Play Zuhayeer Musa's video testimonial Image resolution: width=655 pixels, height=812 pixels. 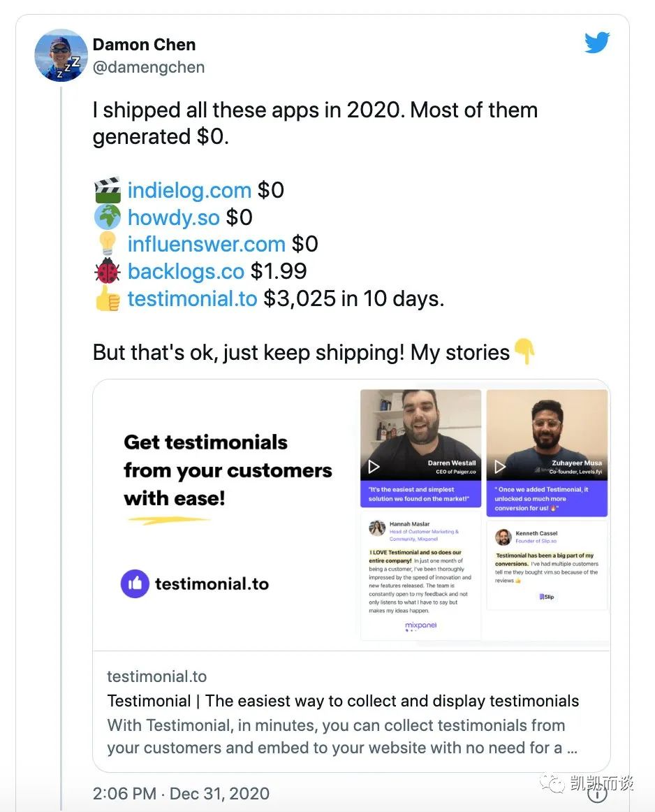point(500,466)
